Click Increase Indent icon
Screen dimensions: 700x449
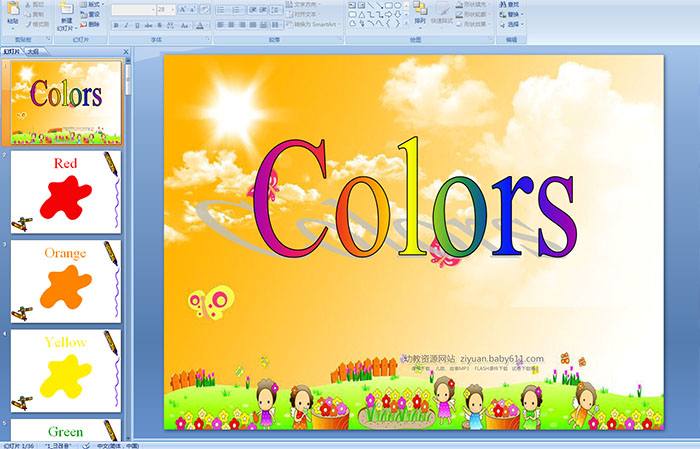(263, 9)
